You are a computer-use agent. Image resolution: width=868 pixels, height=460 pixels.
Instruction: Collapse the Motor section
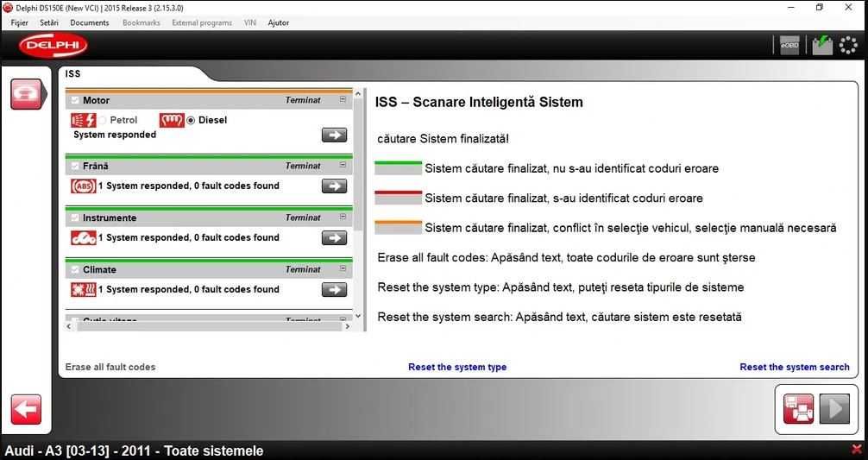tap(343, 99)
